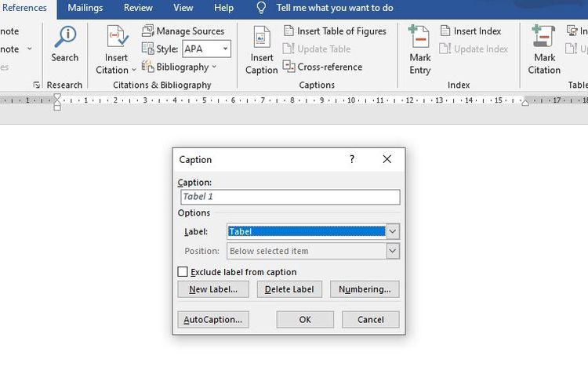This screenshot has width=588, height=392.
Task: Click the Insert Caption button
Action: pyautogui.click(x=261, y=50)
